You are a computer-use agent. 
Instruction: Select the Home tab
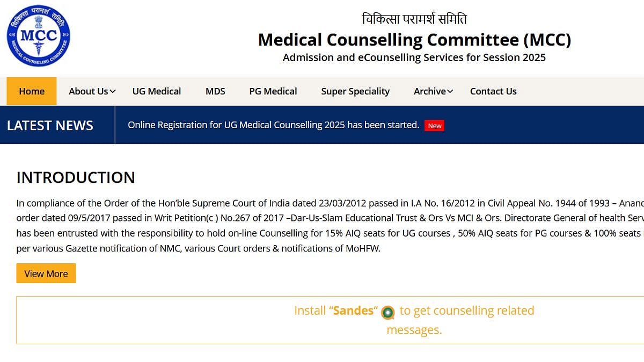(x=31, y=91)
